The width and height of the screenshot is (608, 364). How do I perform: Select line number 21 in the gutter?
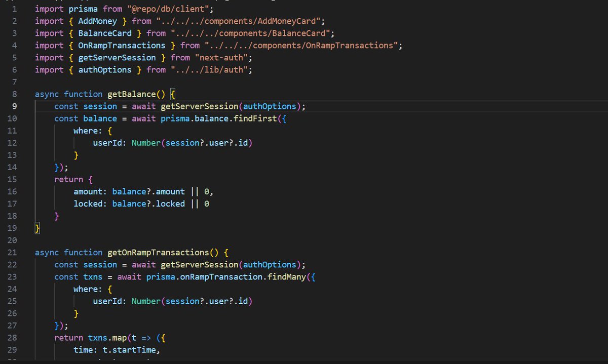point(12,252)
